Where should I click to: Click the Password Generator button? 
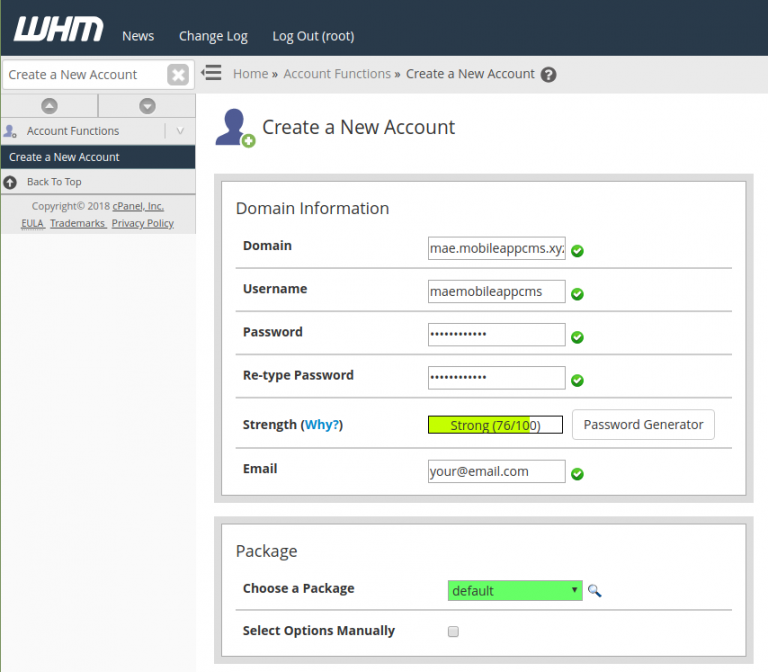(643, 425)
